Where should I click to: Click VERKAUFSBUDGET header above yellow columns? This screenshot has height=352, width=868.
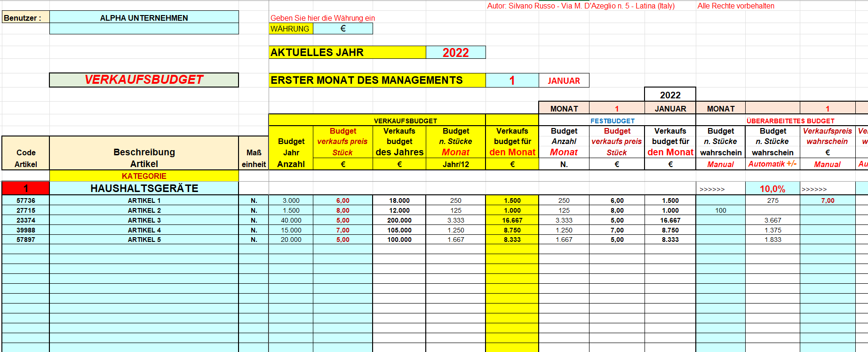coord(405,121)
